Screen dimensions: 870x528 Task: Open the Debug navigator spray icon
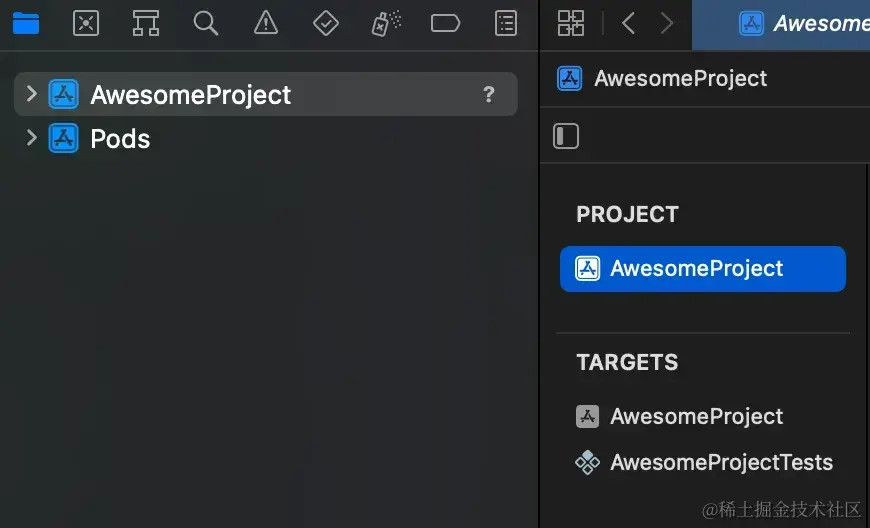pos(386,23)
